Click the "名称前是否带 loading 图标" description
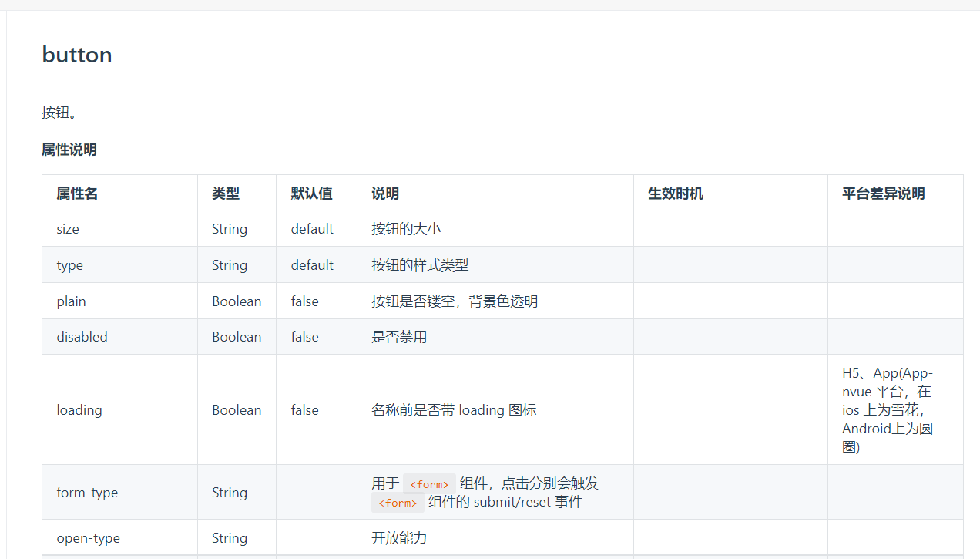The width and height of the screenshot is (980, 559). pyautogui.click(x=454, y=410)
